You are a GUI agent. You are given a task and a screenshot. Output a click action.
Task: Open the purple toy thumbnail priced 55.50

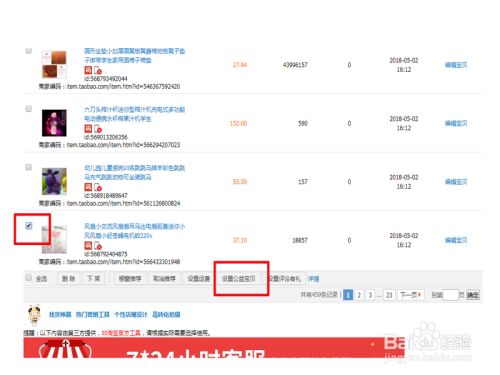click(x=54, y=181)
